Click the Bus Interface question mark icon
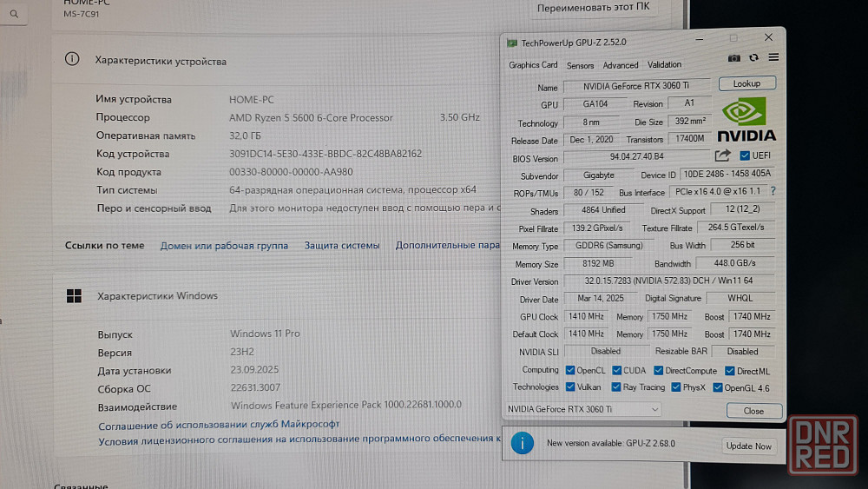Viewport: 868px width, 489px height. [x=773, y=192]
